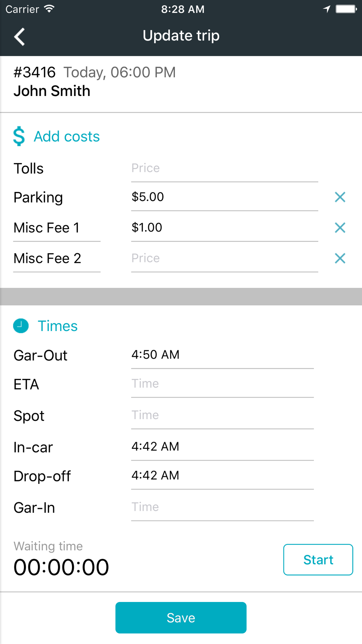Remove the Parking cost row
This screenshot has height=644, width=362.
(x=340, y=197)
